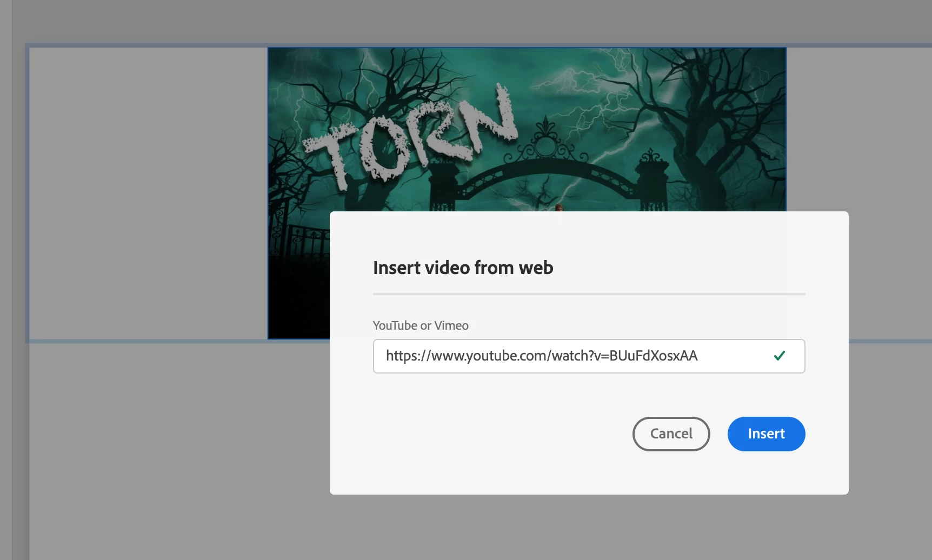This screenshot has width=932, height=560.
Task: Click the green validation checkmark icon
Action: tap(779, 356)
